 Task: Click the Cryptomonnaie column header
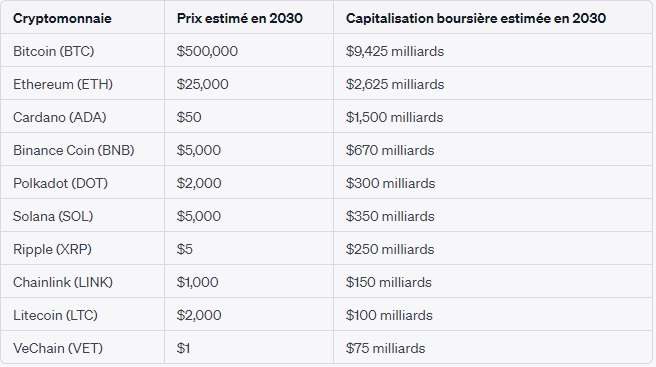[62, 18]
